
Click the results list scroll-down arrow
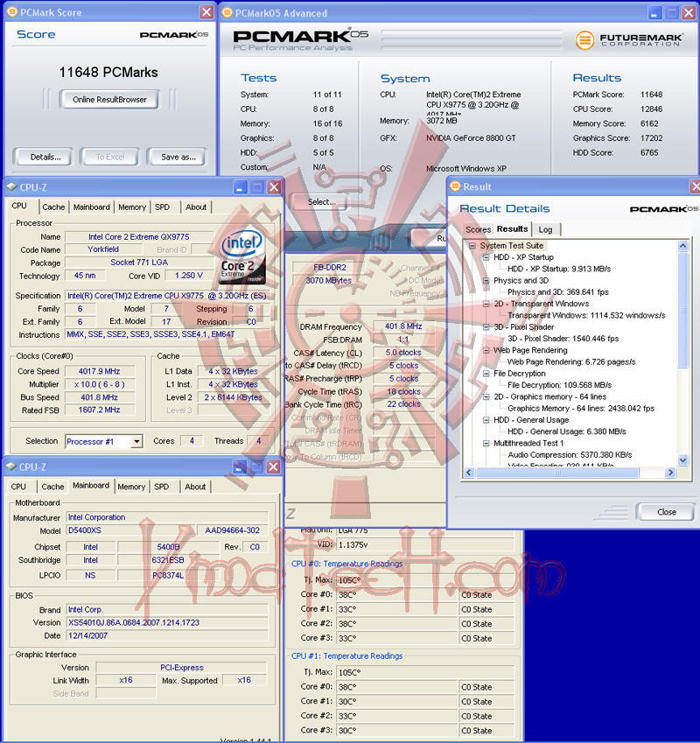point(682,459)
